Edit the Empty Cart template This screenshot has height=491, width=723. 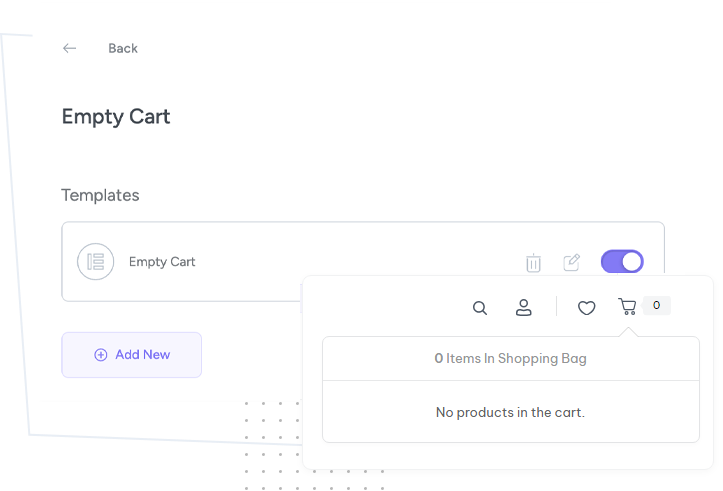click(572, 262)
